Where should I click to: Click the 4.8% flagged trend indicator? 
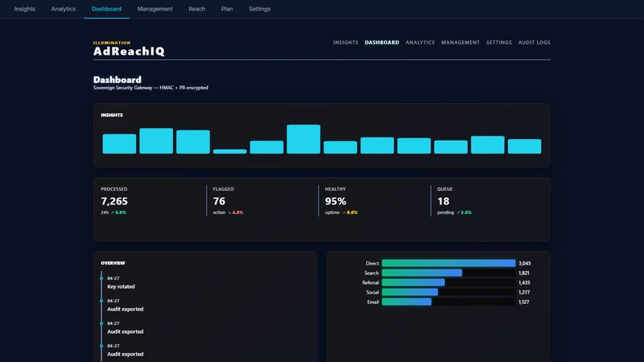235,212
